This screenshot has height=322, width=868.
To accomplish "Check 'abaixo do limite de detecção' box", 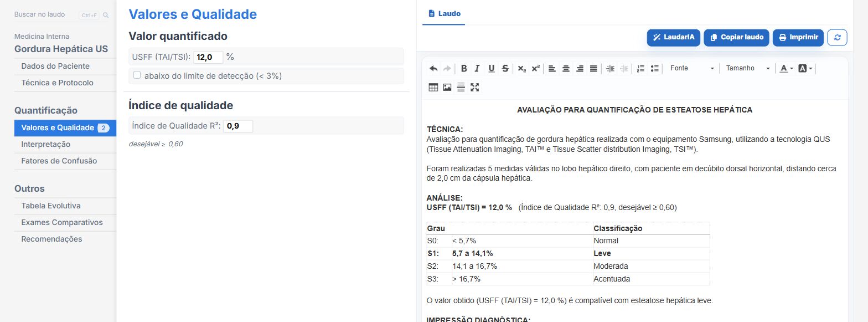I will pyautogui.click(x=137, y=75).
